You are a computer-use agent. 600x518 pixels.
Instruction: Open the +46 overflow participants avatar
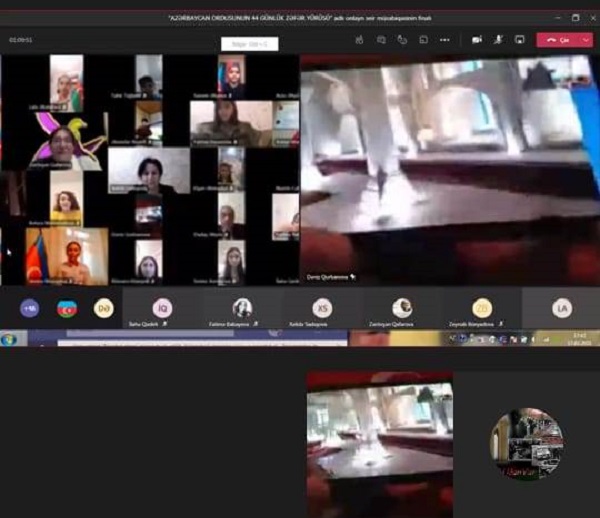pos(29,308)
